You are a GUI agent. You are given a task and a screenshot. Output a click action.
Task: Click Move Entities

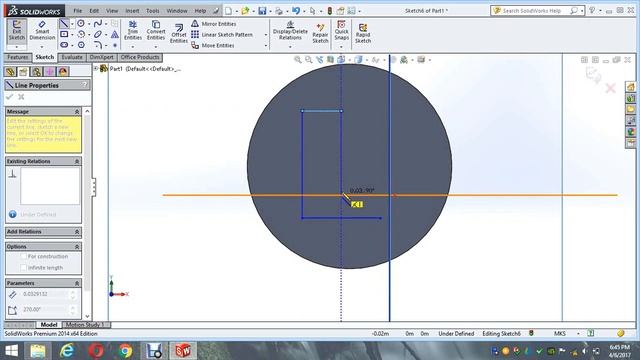pyautogui.click(x=213, y=45)
